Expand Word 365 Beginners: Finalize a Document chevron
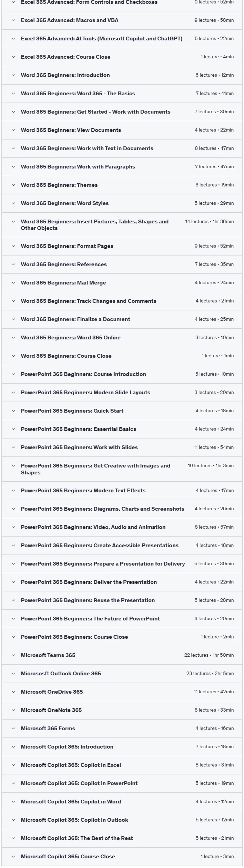This screenshot has width=244, height=868. tap(13, 319)
